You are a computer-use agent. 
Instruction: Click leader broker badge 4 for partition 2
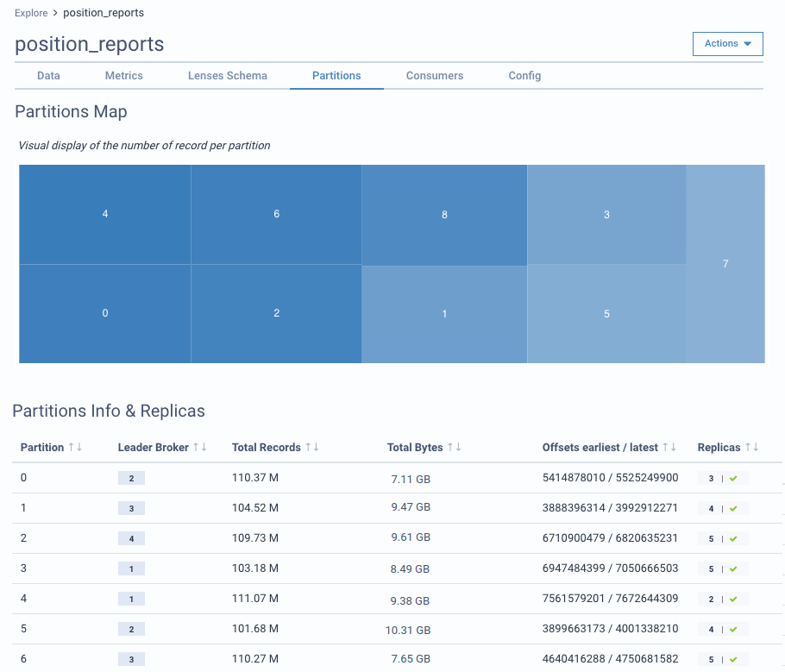(131, 538)
